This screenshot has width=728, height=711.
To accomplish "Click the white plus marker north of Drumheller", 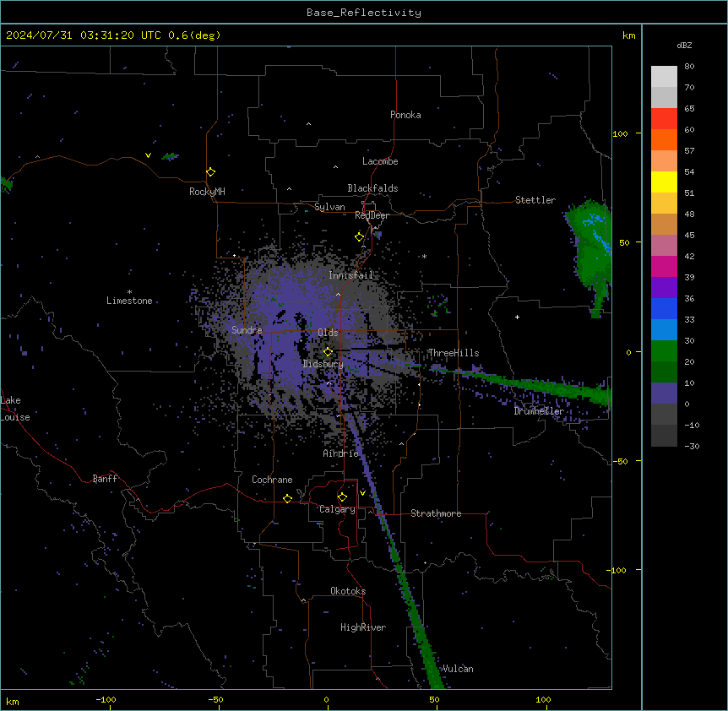I will 517,317.
